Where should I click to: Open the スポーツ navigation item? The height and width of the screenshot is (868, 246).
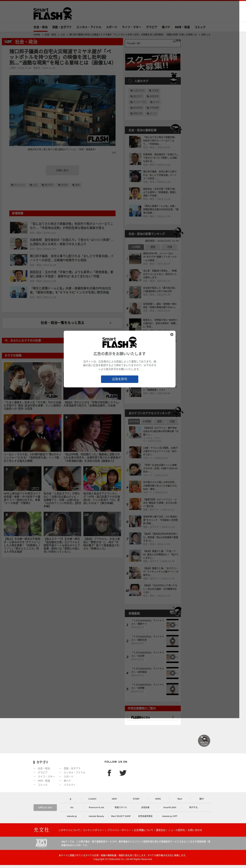pos(112,27)
